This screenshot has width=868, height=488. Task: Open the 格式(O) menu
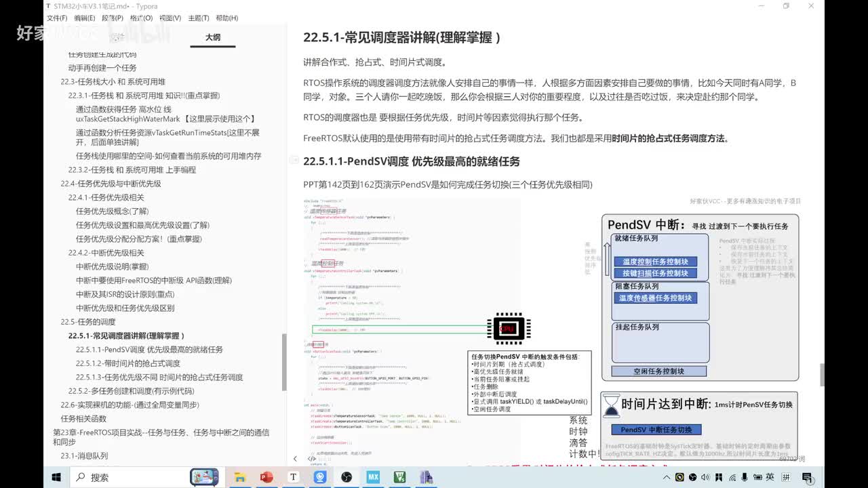pos(141,18)
